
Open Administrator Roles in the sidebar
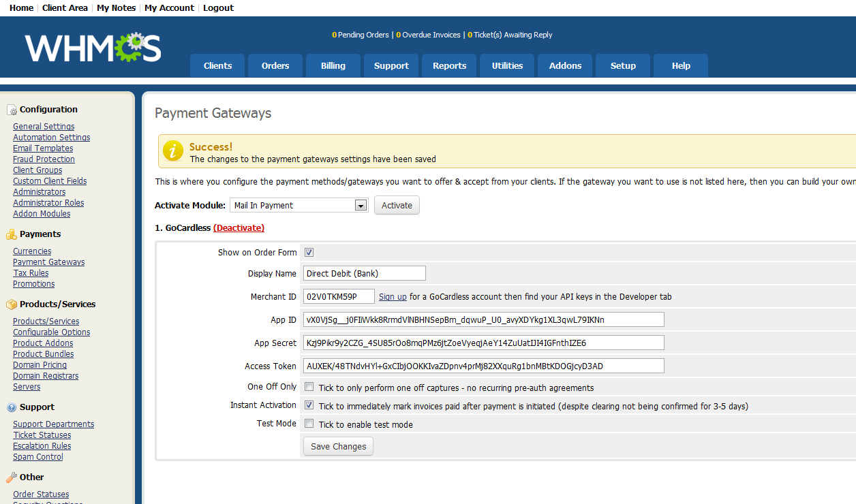pyautogui.click(x=48, y=203)
